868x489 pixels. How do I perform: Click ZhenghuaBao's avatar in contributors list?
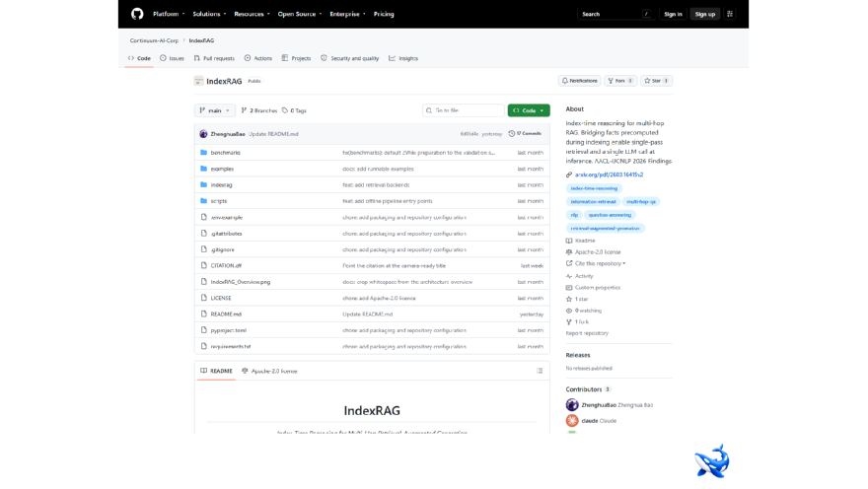point(572,405)
